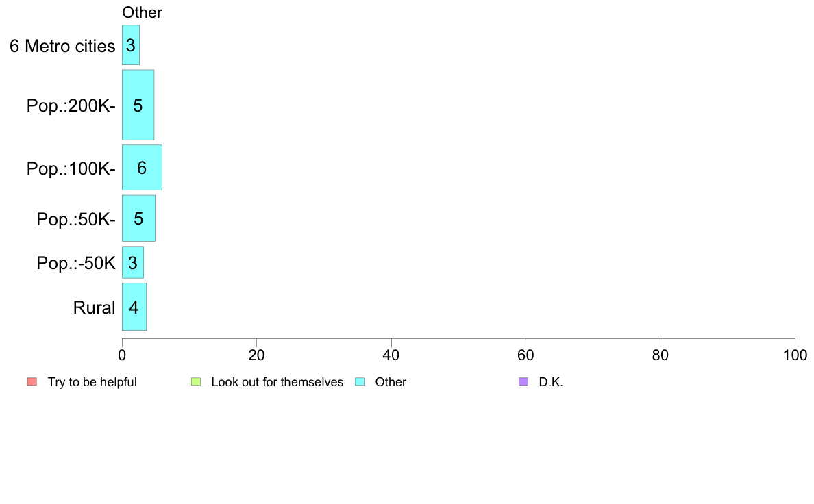The width and height of the screenshot is (814, 504).
Task: Click the purple D.K. legend swatch
Action: 523,381
